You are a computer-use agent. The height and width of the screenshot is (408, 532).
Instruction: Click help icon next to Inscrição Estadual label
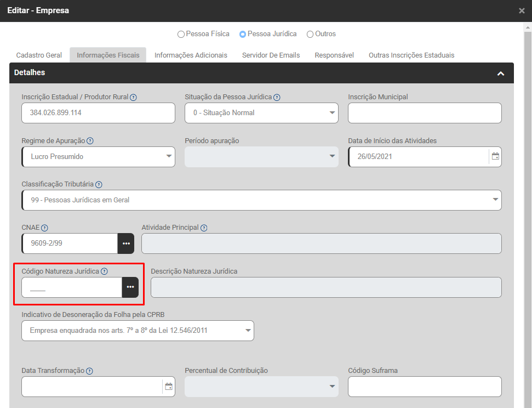pos(133,97)
